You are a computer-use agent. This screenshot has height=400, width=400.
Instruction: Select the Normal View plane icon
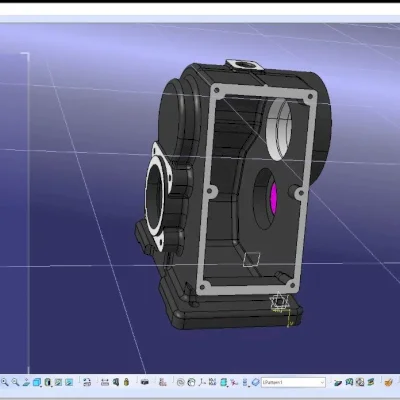click(x=26, y=382)
